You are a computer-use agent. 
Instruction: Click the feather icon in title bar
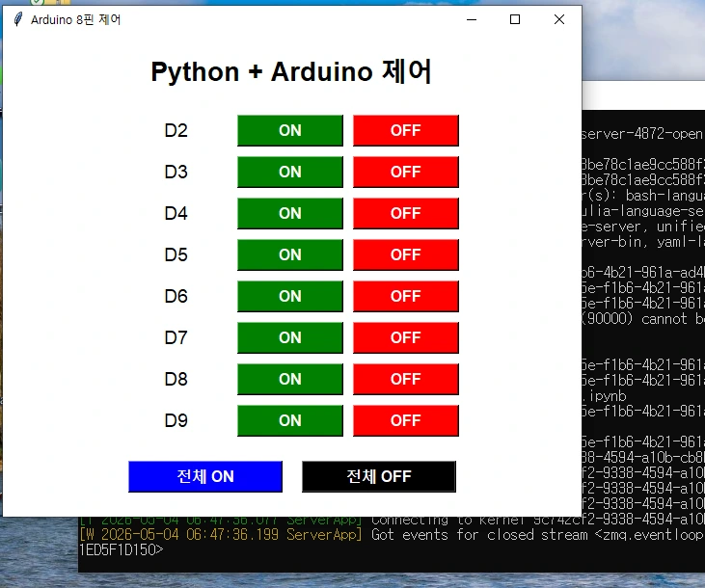pos(18,19)
